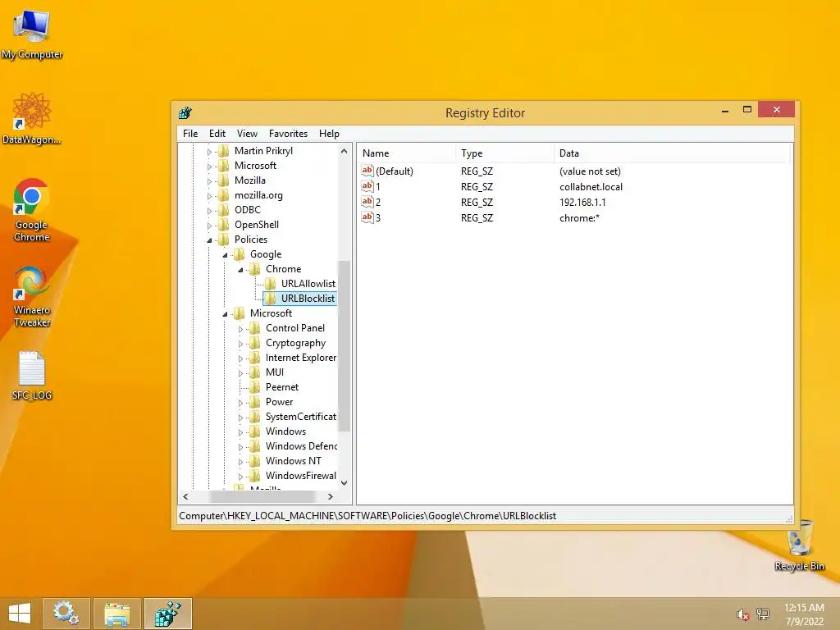Click the tree's horizontal scroll right arrow

pos(331,496)
